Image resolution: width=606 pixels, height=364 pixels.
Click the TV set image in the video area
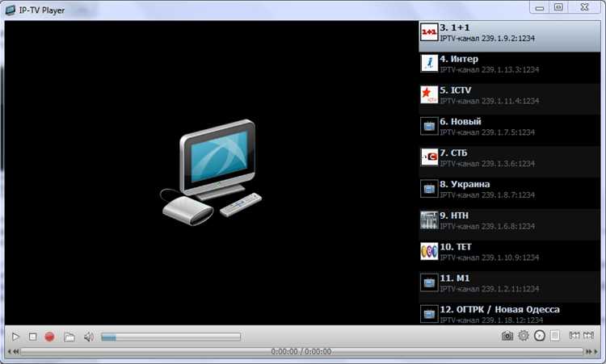click(x=211, y=173)
